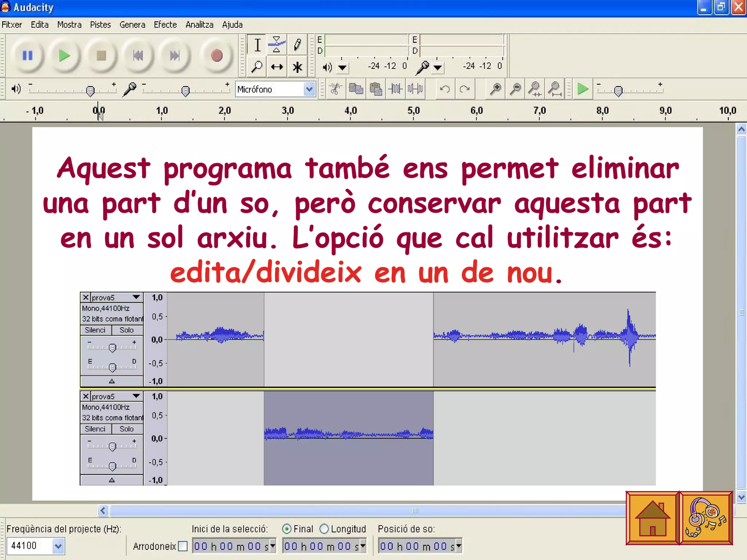Click the headphones music slide button

pos(706,518)
